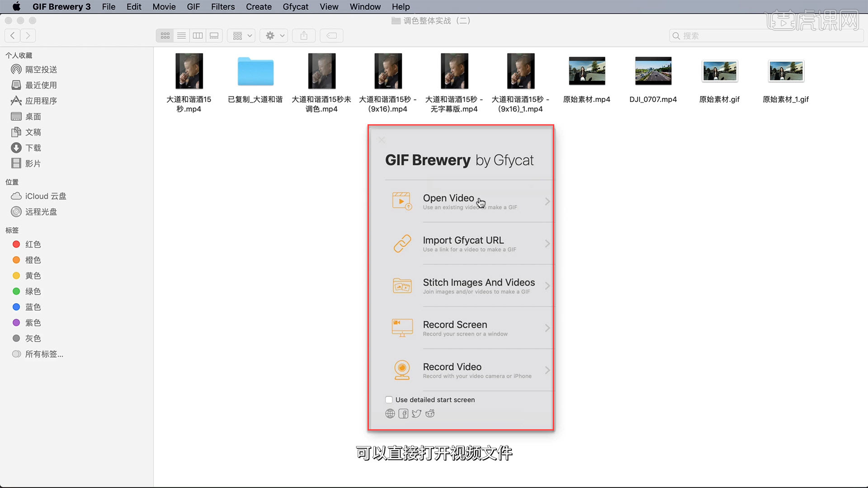Open the action gear dropdown
The width and height of the screenshot is (868, 488).
274,35
